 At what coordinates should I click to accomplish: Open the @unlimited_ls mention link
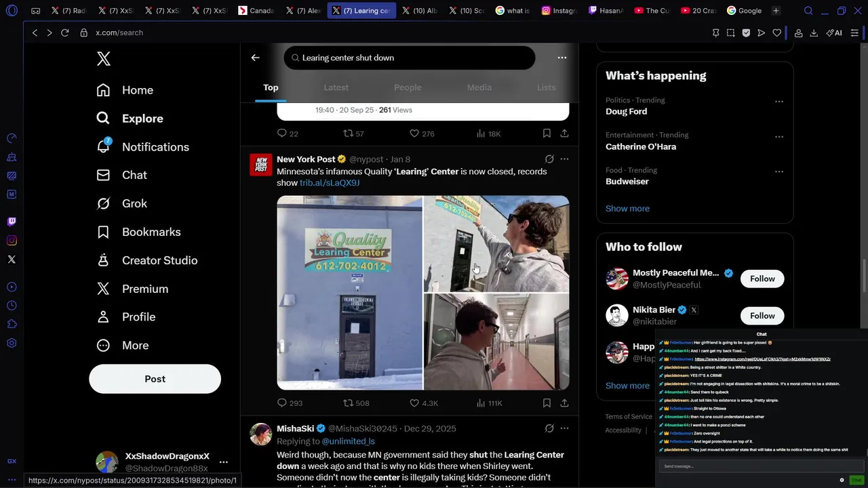(x=348, y=441)
